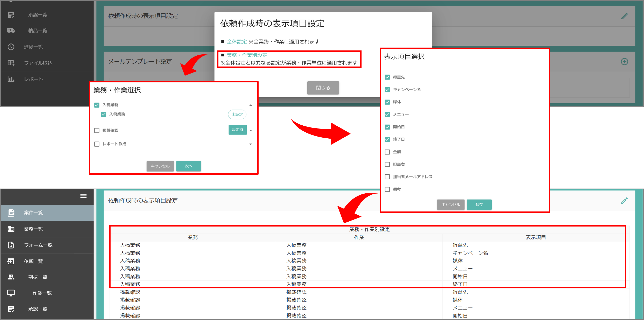644x320 pixels.
Task: Expand the 掲載確認 group arrow
Action: click(251, 131)
